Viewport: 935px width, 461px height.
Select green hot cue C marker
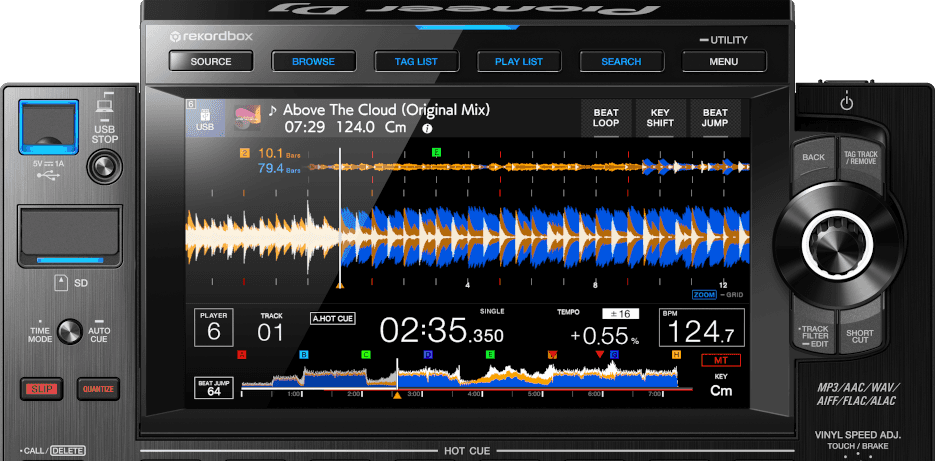click(366, 355)
